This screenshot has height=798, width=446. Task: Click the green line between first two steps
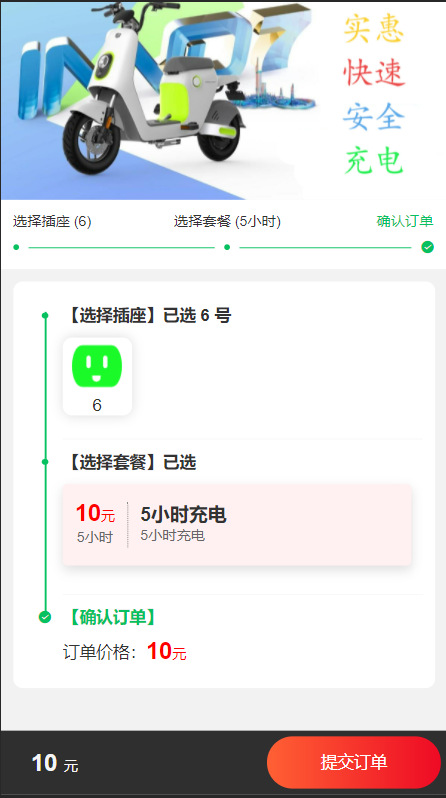(122, 248)
